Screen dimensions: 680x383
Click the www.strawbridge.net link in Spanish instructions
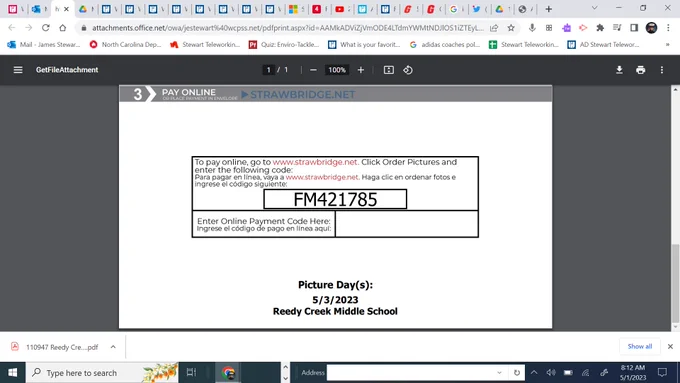click(322, 177)
